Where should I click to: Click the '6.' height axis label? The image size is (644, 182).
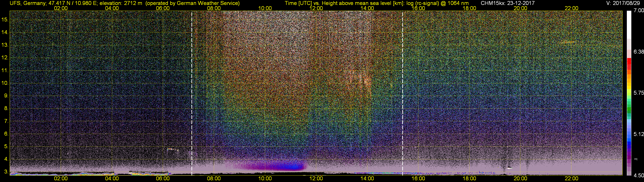coord(6,134)
